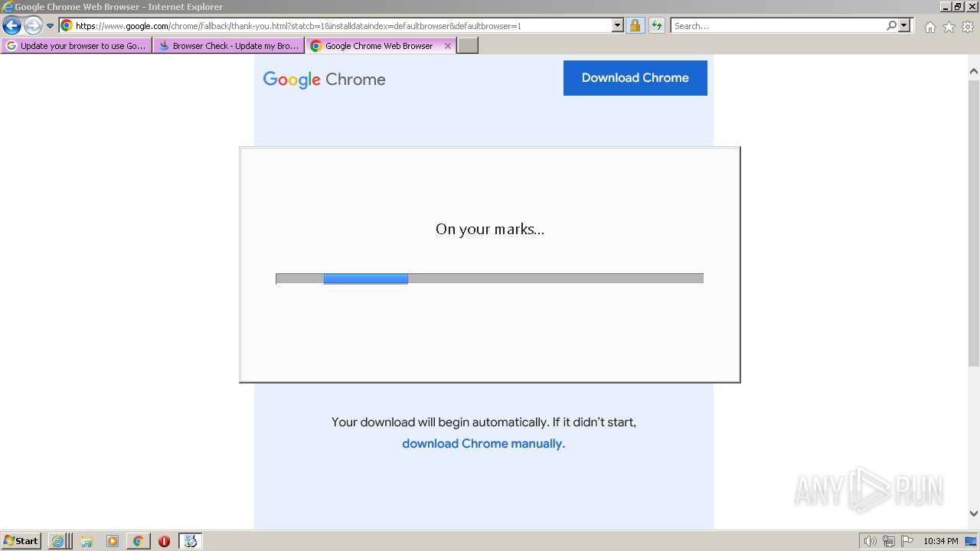Open Internet Explorer from the taskbar
The height and width of the screenshot is (551, 980).
click(59, 541)
